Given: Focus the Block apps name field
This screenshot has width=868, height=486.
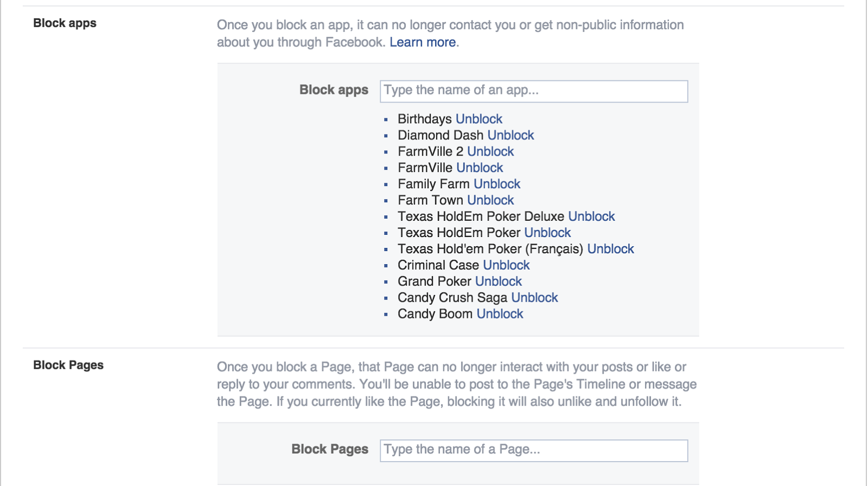Looking at the screenshot, I should pos(534,91).
